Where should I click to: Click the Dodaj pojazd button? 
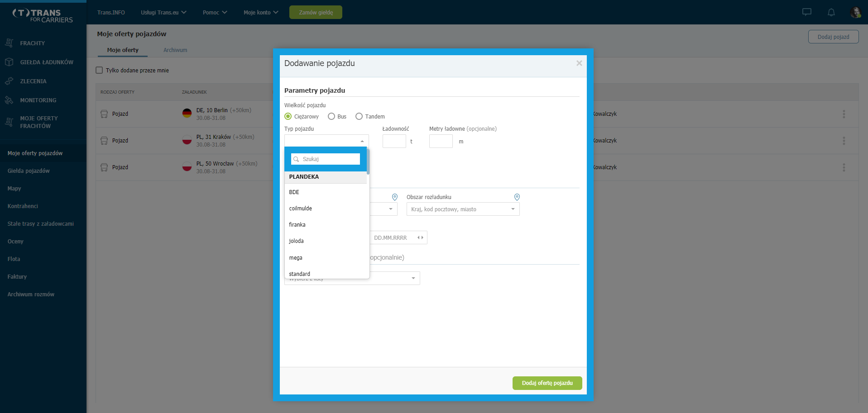click(x=833, y=37)
